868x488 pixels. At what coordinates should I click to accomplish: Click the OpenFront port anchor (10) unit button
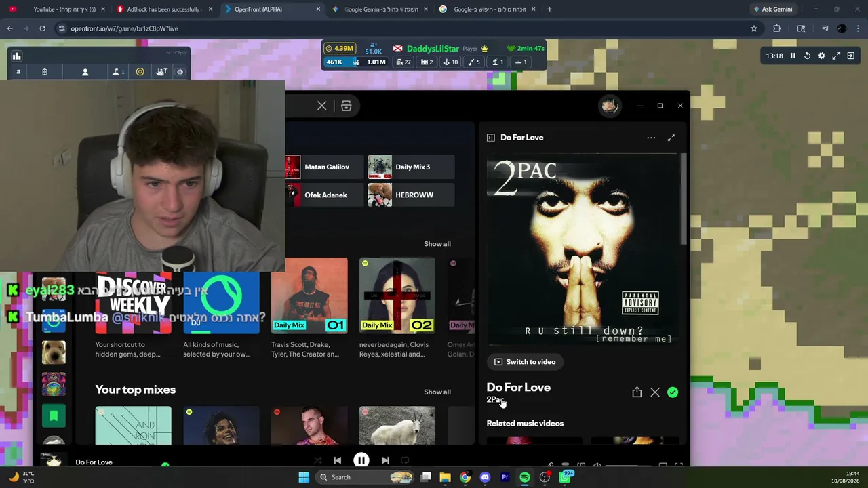[450, 62]
